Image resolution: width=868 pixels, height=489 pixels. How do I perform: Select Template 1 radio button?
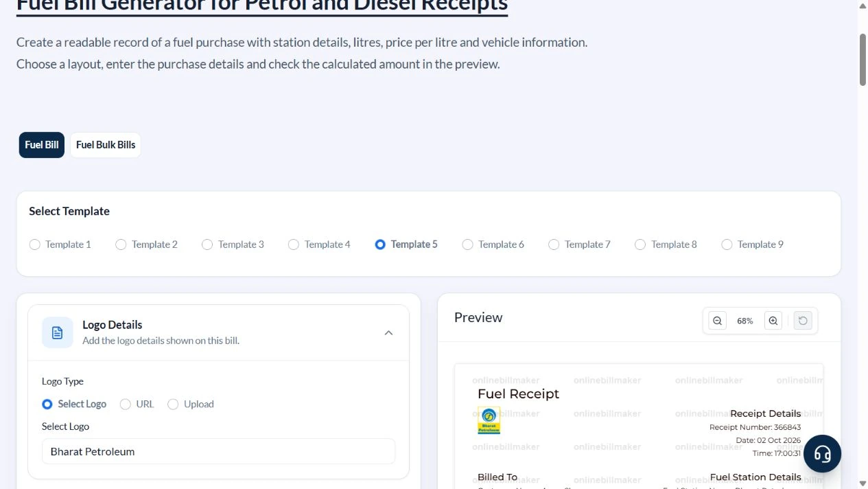(35, 244)
